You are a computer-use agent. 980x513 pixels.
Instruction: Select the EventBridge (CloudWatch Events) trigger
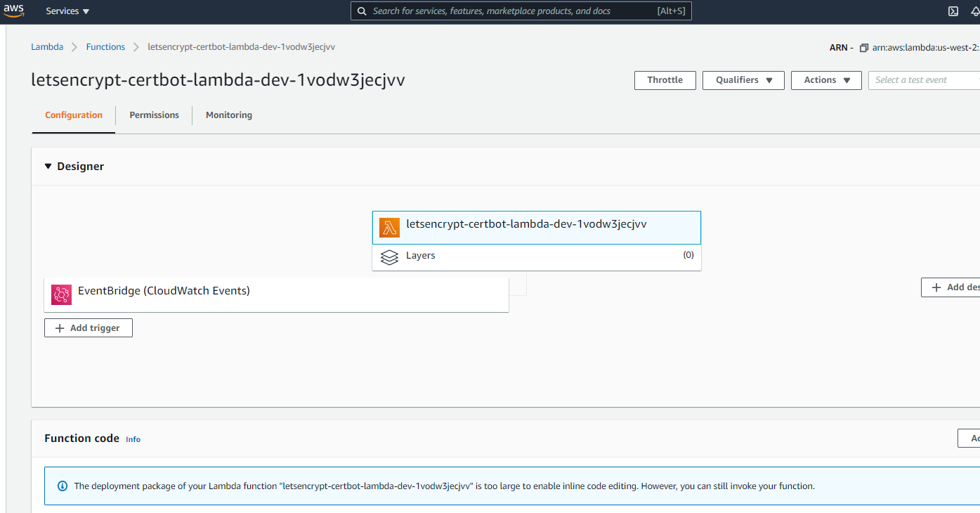pos(276,294)
